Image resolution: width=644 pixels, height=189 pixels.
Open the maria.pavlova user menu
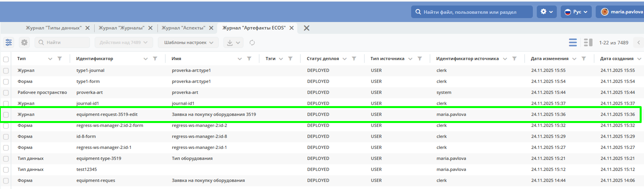click(622, 12)
